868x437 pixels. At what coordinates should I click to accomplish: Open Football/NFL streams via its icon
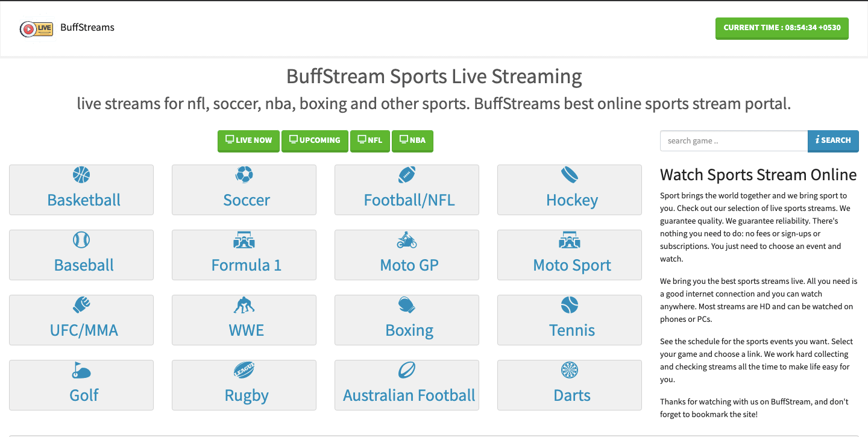coord(406,175)
